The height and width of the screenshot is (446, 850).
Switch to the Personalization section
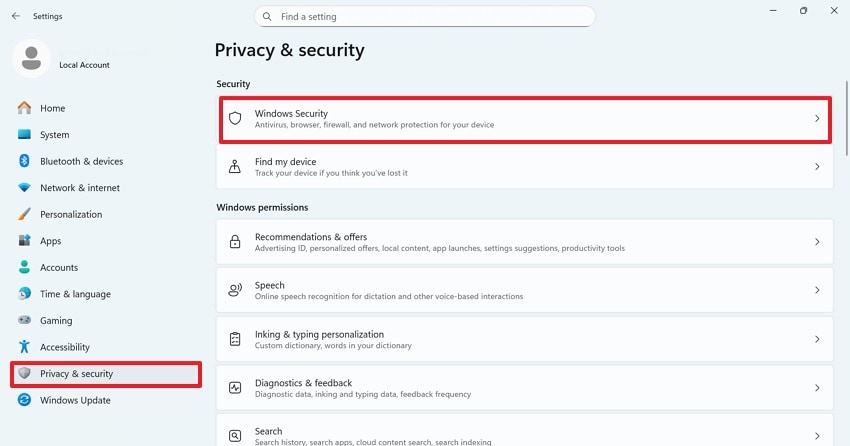[x=71, y=214]
